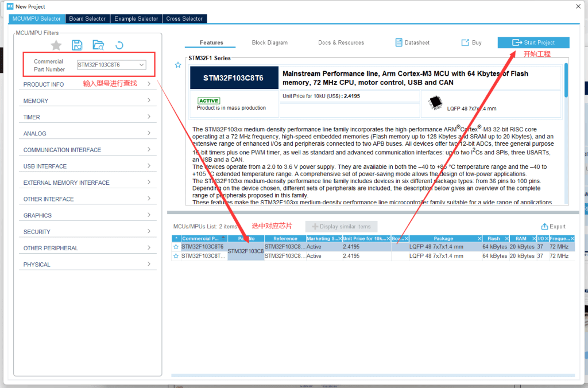Screen dimensions: 588x388
Task: Hide the I/O column using its X
Action: coord(547,239)
